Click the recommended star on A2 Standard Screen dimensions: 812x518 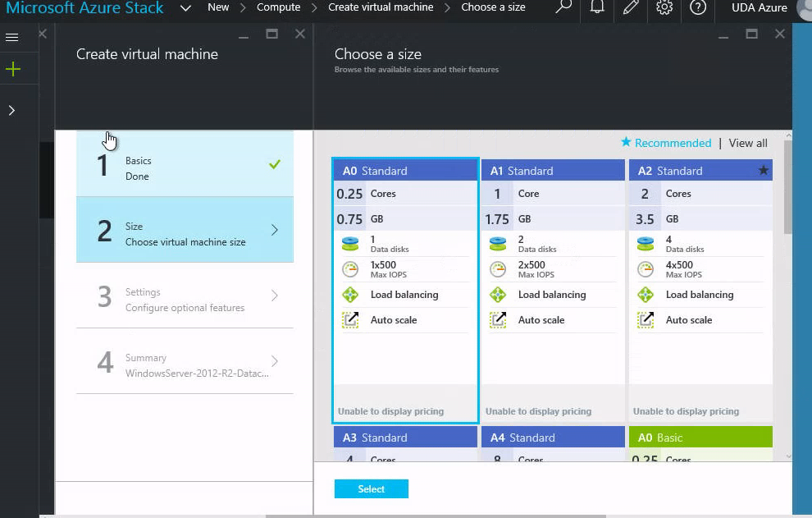coord(764,170)
